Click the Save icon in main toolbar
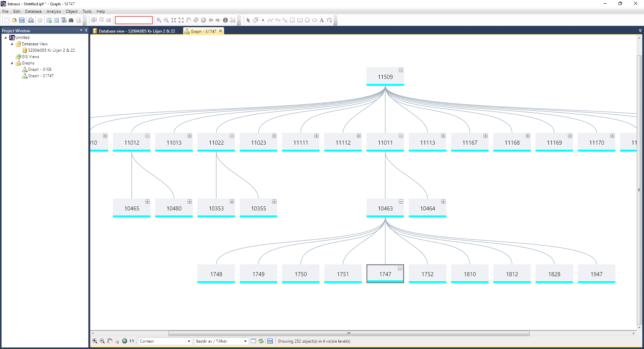 [x=22, y=20]
